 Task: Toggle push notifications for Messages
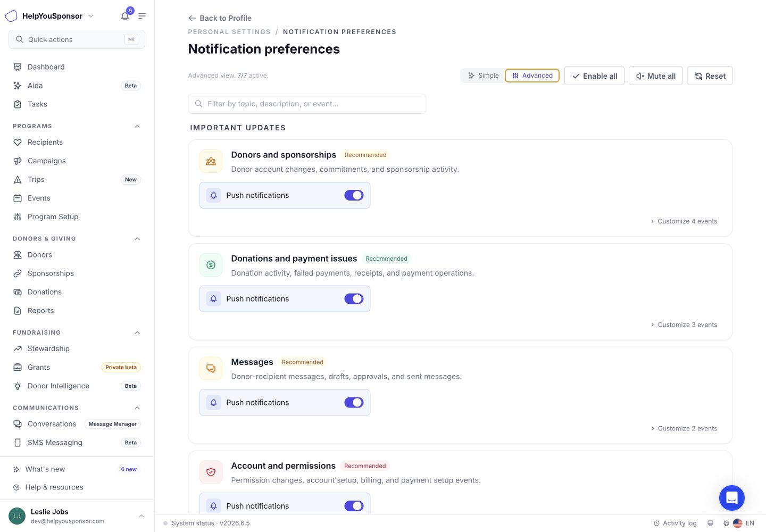[354, 403]
